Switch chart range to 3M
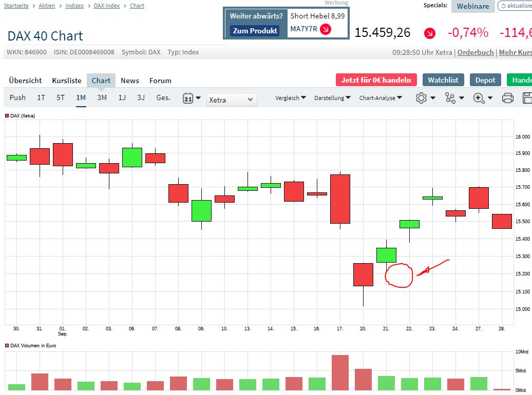Image resolution: width=532 pixels, height=395 pixels. click(102, 97)
